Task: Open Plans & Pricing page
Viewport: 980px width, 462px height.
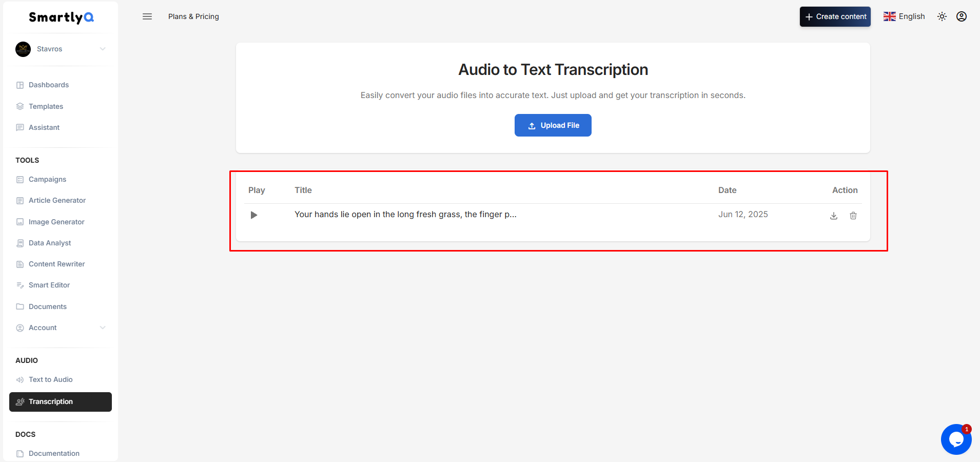Action: click(193, 16)
